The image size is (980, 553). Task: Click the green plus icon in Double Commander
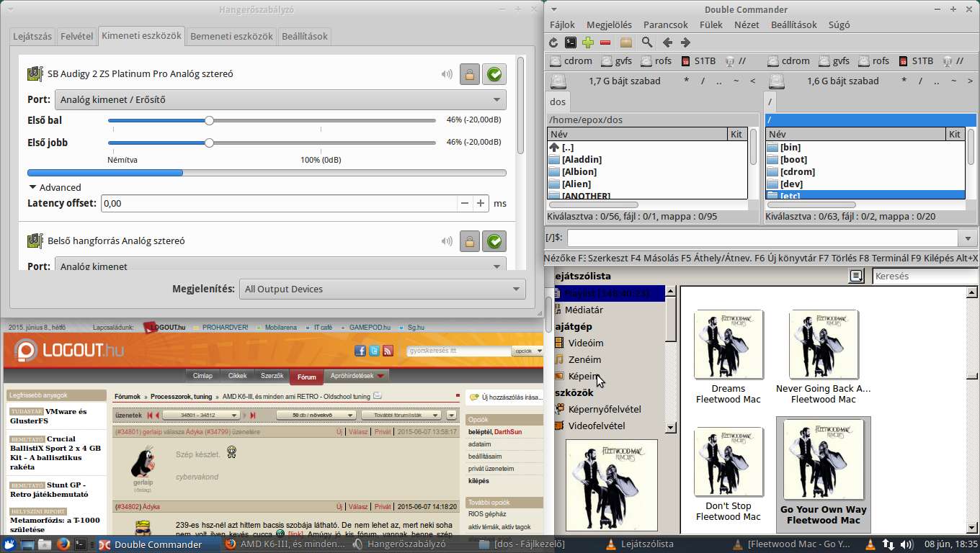tap(588, 42)
